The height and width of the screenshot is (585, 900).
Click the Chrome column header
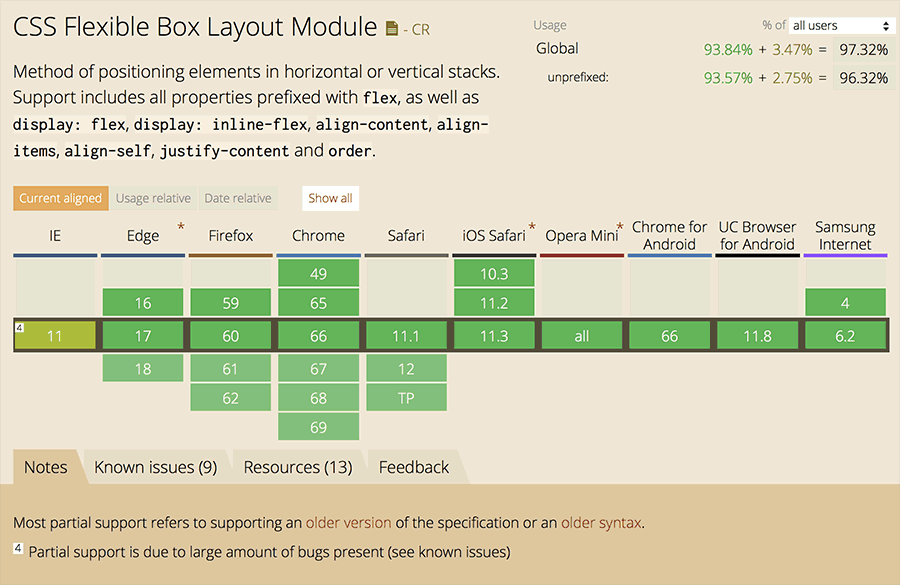point(319,235)
